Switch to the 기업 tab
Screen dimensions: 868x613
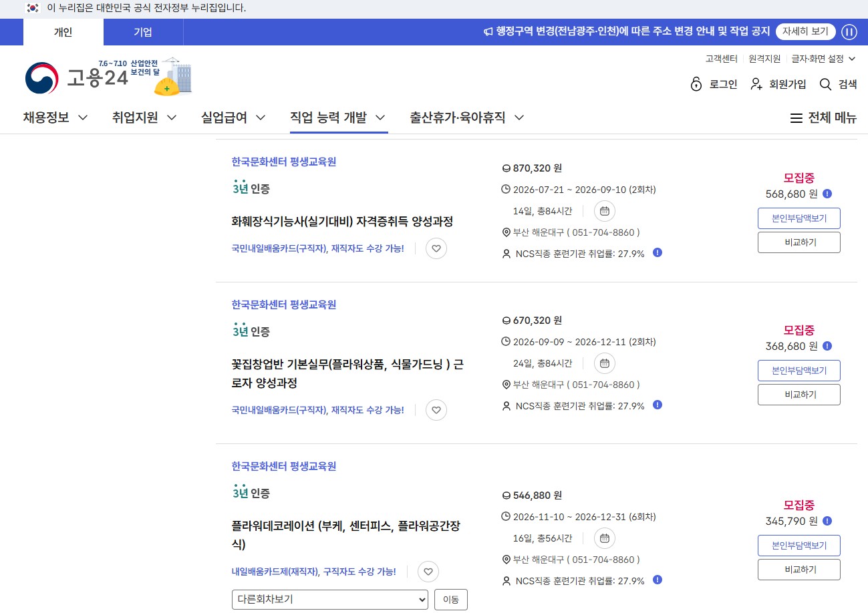click(143, 32)
